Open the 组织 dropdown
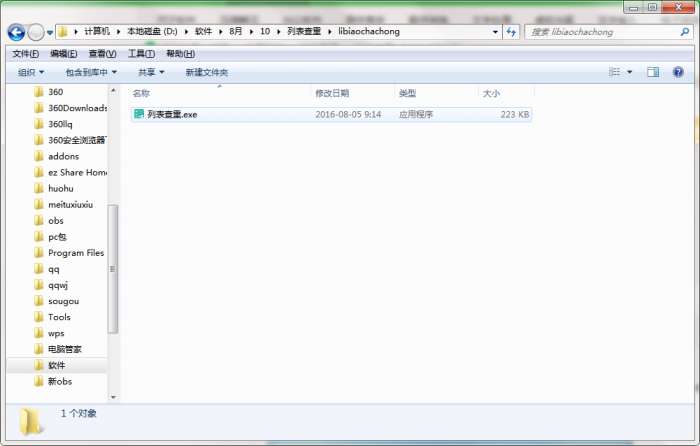The width and height of the screenshot is (700, 446). (30, 72)
